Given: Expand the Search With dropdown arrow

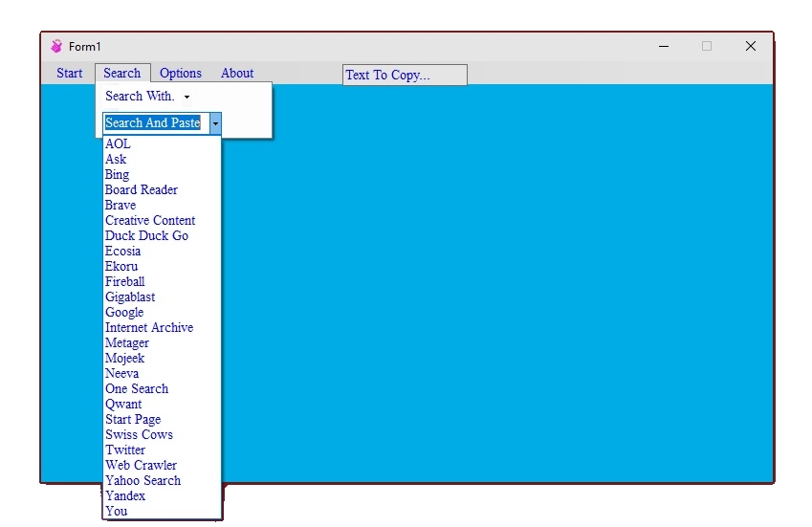Looking at the screenshot, I should tap(187, 97).
